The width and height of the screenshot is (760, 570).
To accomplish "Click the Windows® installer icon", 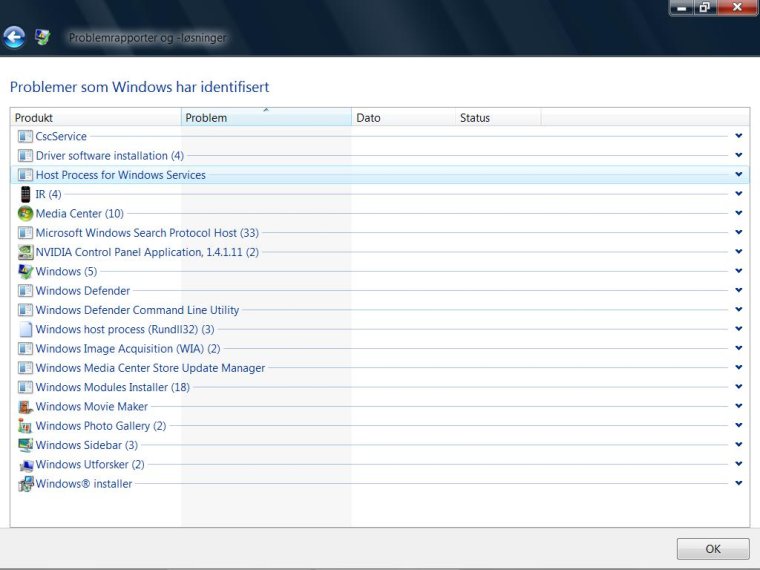I will [25, 484].
